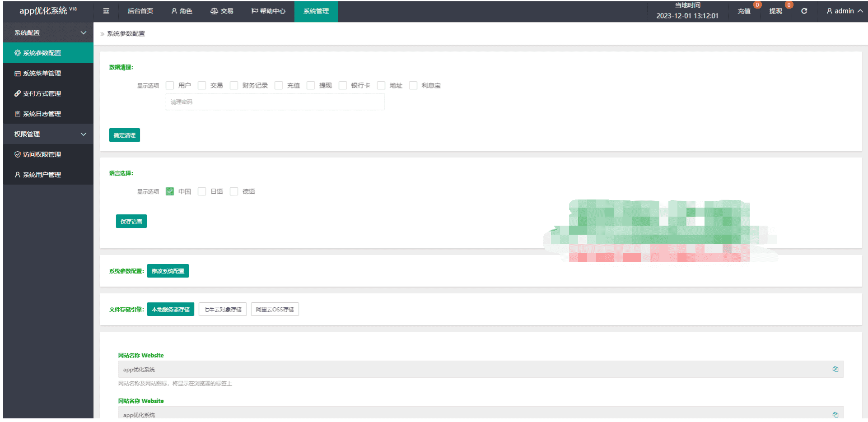Open the admin account dropdown
This screenshot has height=422, width=868.
(x=845, y=11)
